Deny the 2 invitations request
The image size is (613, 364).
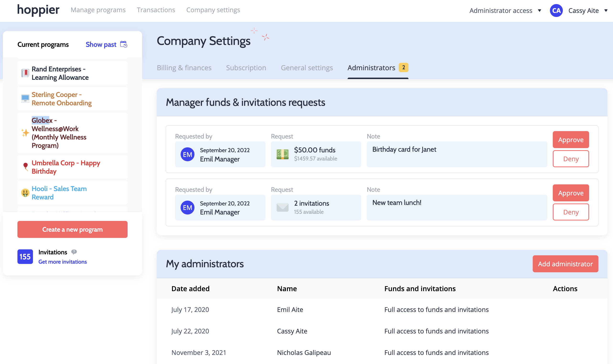(571, 212)
